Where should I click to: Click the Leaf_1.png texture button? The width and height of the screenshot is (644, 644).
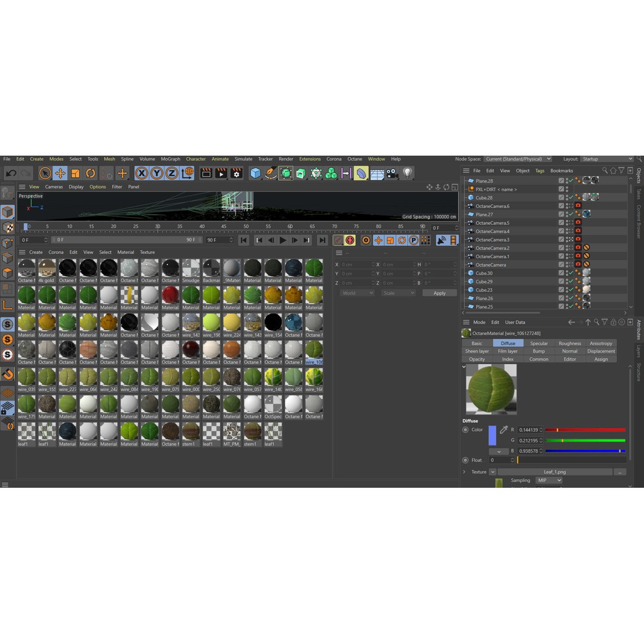point(555,472)
